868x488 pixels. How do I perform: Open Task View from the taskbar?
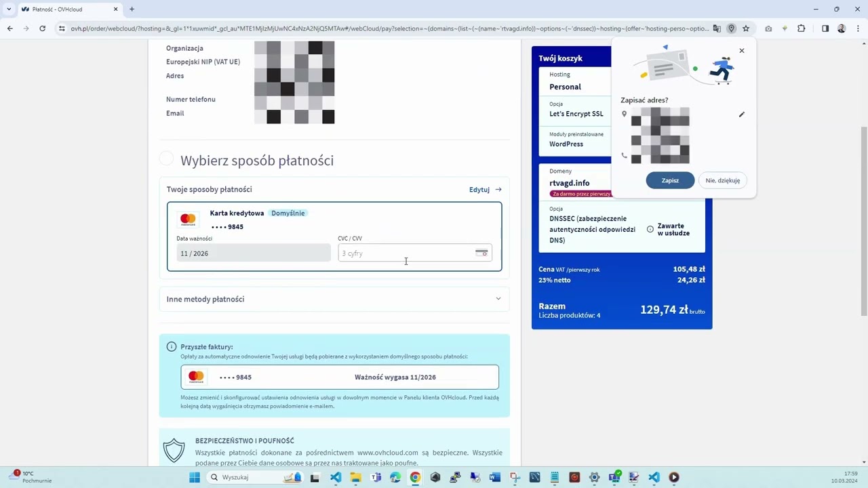(315, 477)
